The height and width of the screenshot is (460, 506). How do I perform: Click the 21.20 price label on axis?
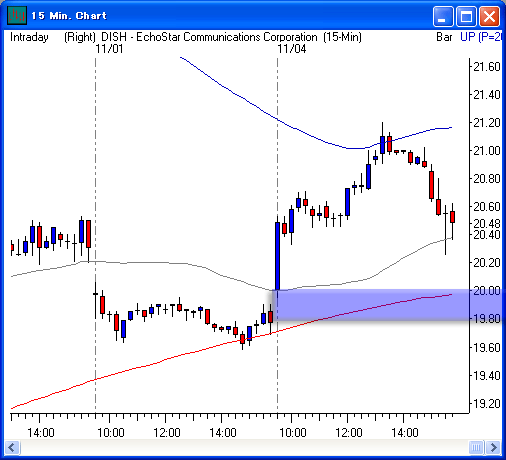click(487, 123)
